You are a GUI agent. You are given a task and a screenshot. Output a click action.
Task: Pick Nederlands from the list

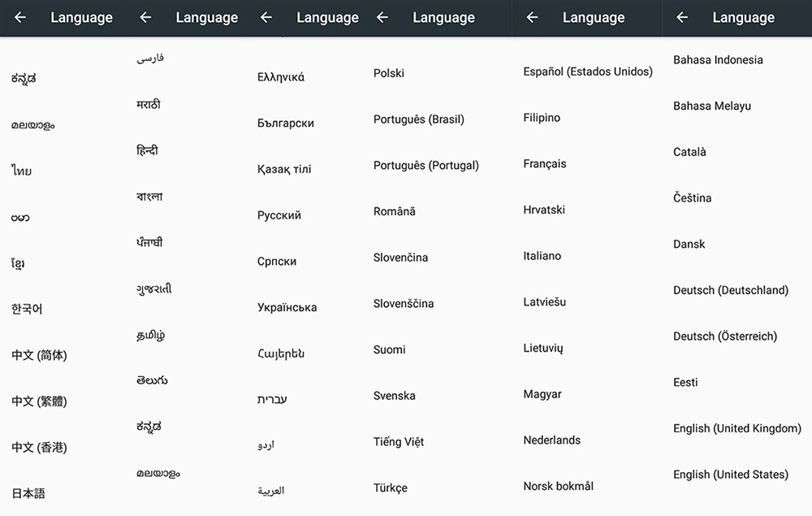(x=552, y=440)
